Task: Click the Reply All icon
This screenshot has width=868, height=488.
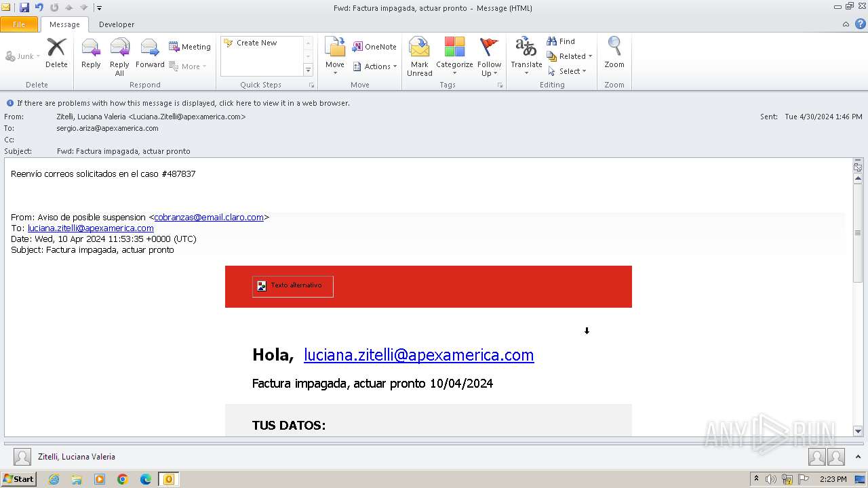Action: click(x=119, y=56)
